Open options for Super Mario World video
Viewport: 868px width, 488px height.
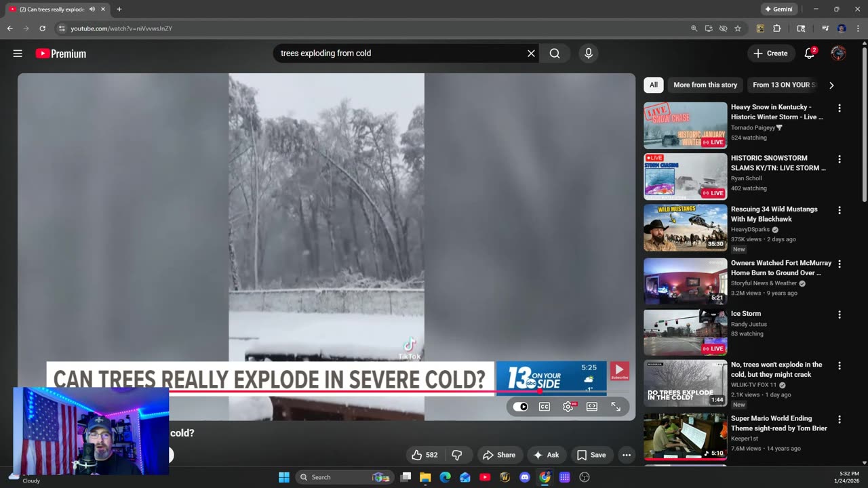pos(840,420)
